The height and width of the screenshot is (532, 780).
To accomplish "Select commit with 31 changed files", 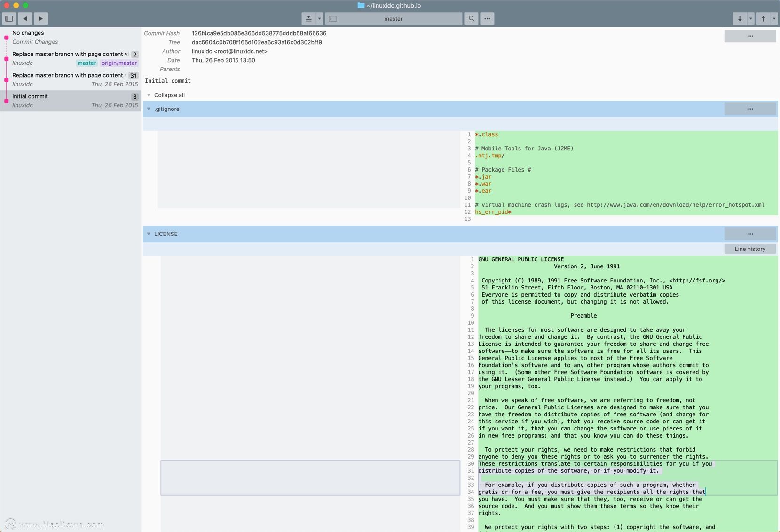I will click(x=71, y=79).
